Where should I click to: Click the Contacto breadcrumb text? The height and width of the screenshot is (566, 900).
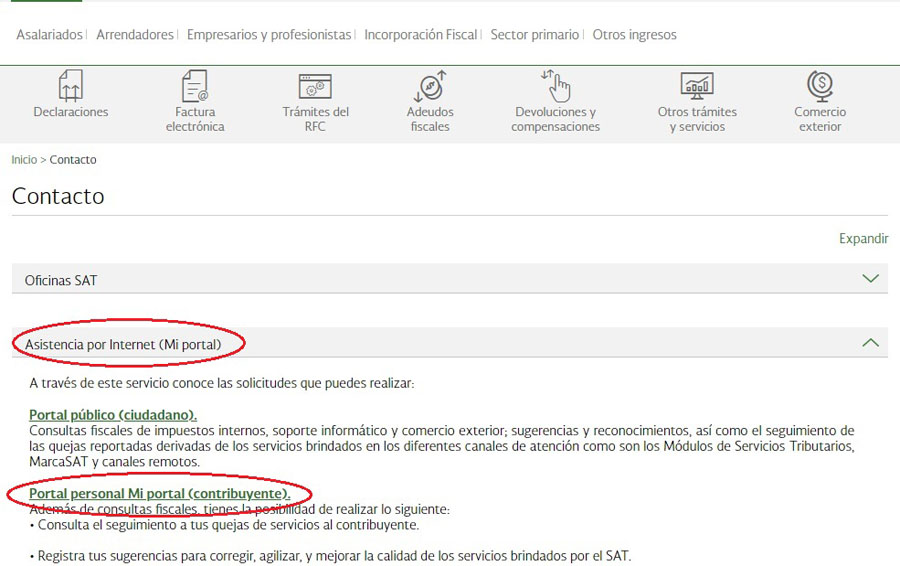pyautogui.click(x=73, y=160)
